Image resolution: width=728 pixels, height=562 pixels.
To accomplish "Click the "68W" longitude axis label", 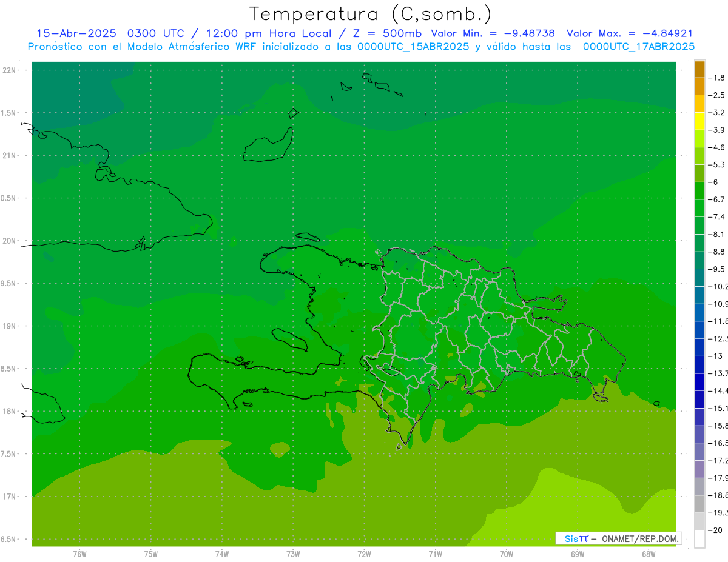I will click(649, 554).
